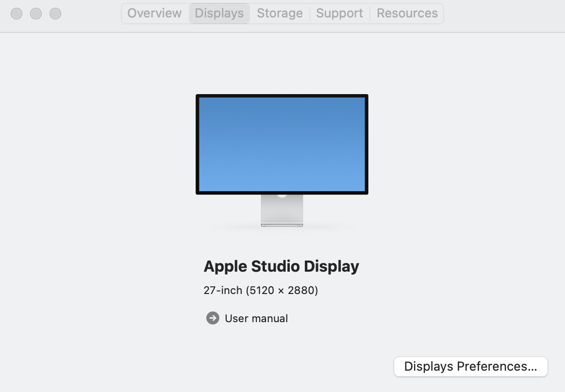Screen dimensions: 565x392
Task: Zoom the window with the third title button
Action: [x=55, y=14]
